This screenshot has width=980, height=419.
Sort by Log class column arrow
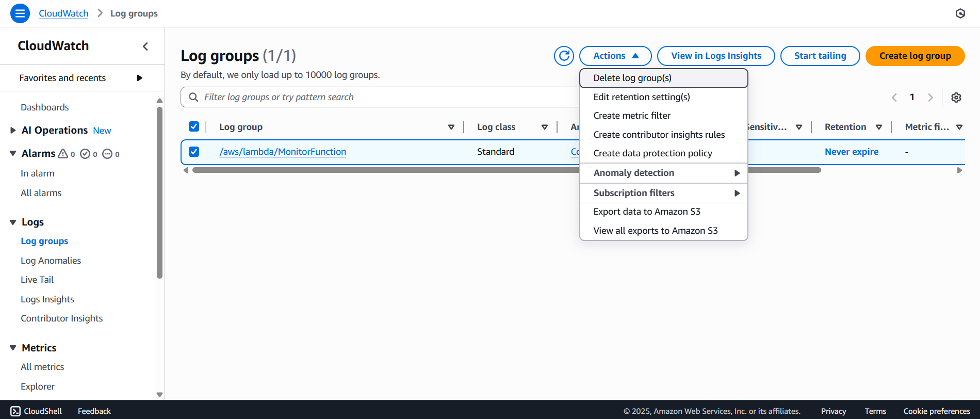(x=544, y=127)
